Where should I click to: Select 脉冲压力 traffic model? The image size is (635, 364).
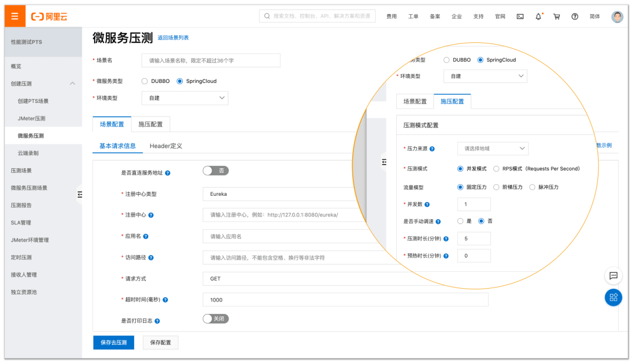pos(532,187)
